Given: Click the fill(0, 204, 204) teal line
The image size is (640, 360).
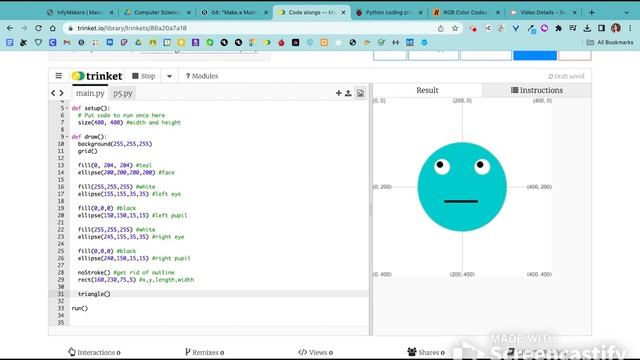Looking at the screenshot, I should [x=115, y=165].
